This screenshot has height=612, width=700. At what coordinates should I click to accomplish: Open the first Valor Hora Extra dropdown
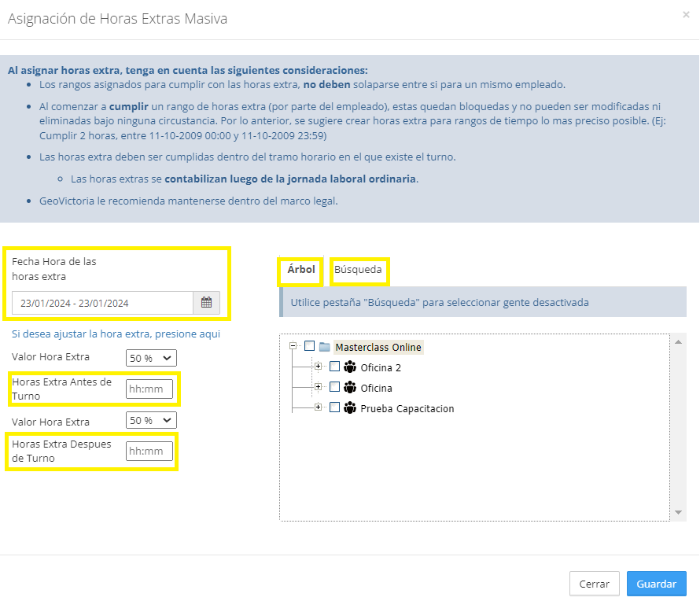click(151, 358)
